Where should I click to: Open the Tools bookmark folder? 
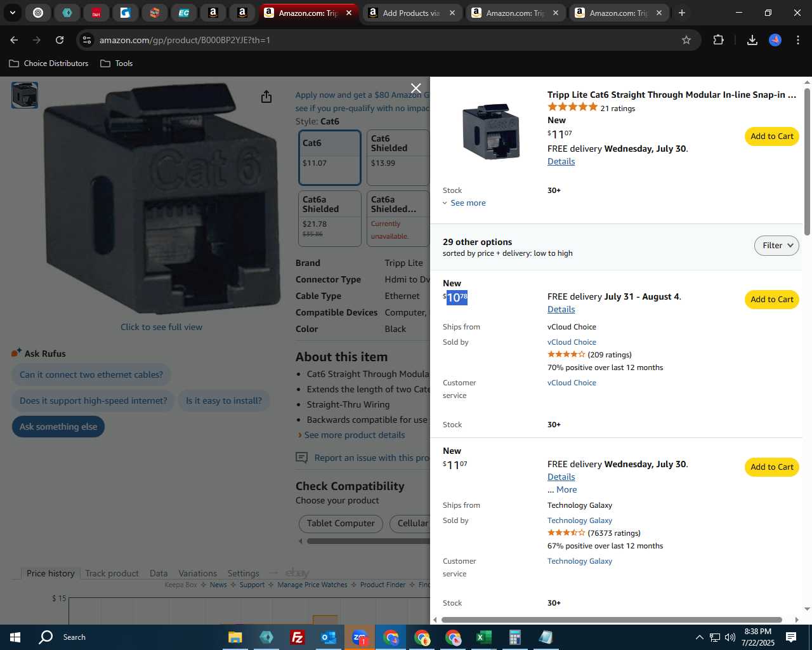pos(117,63)
